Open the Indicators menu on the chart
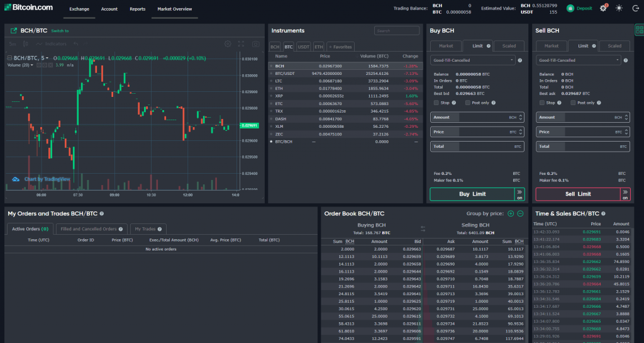This screenshot has height=343, width=644. (52, 43)
